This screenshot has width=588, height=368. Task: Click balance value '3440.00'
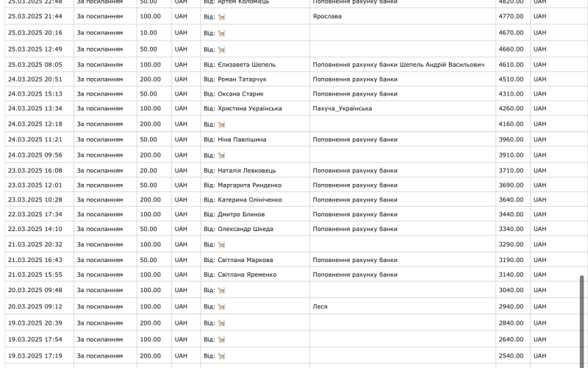(511, 214)
